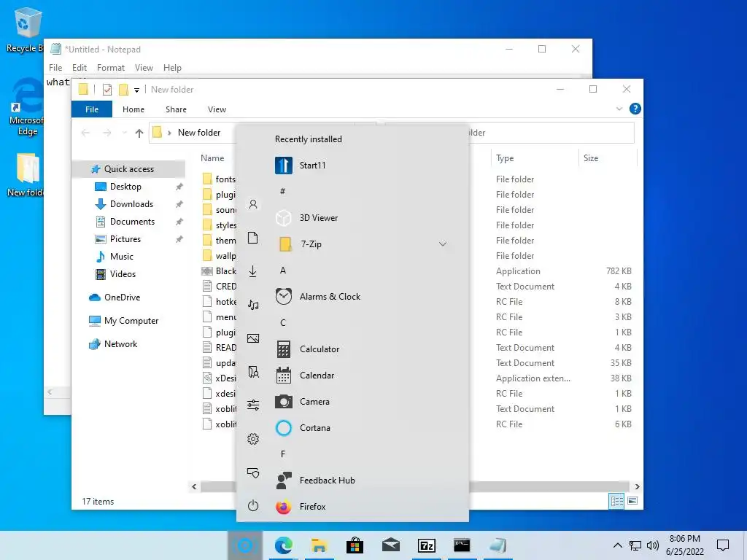Image resolution: width=747 pixels, height=560 pixels.
Task: Switch to Notepad on taskbar
Action: pos(498,545)
